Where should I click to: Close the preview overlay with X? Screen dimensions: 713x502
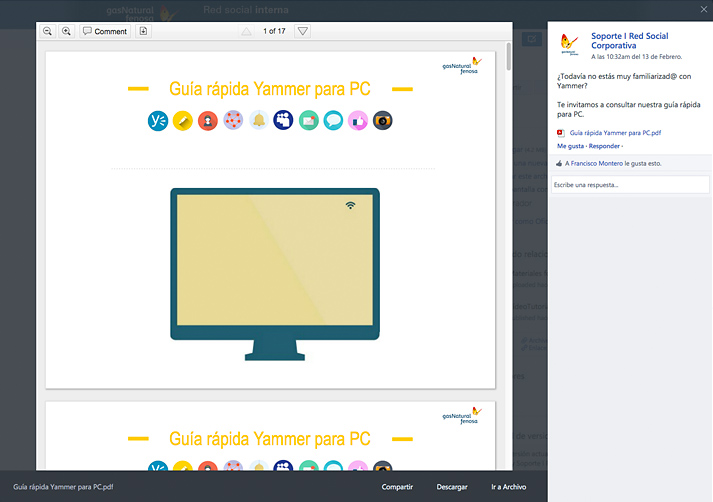[703, 9]
